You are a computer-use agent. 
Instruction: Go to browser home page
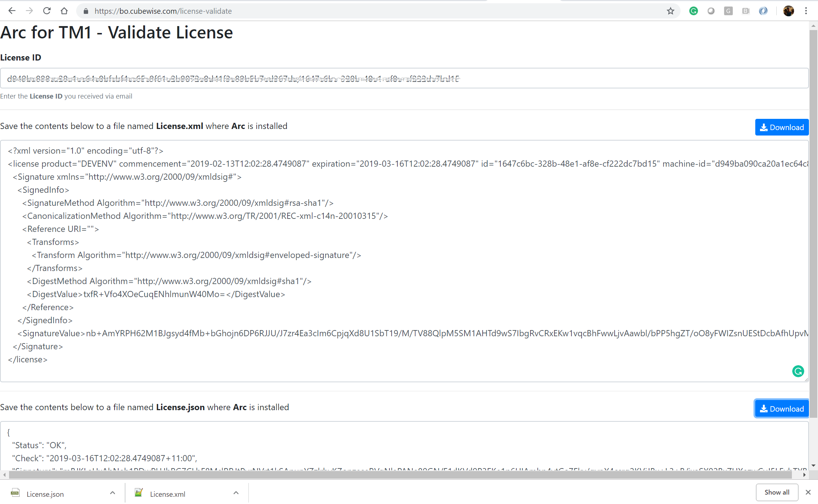click(x=64, y=11)
